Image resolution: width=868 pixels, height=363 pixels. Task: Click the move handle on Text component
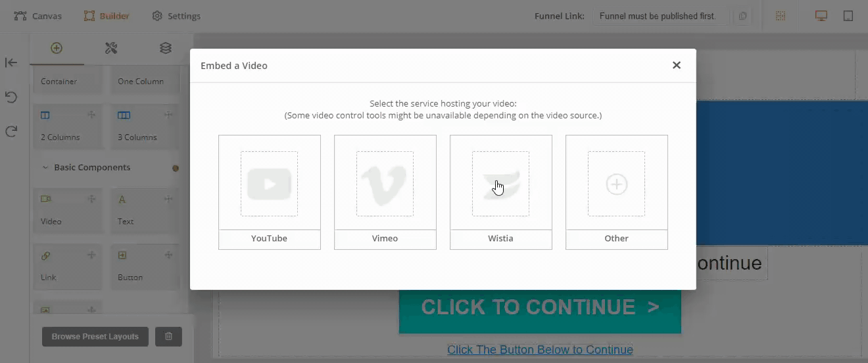168,199
